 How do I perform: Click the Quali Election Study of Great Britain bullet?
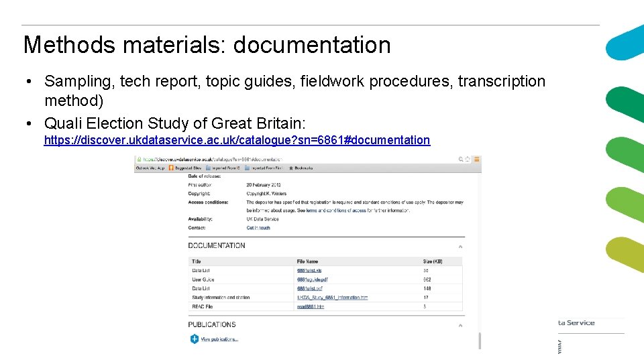coord(175,123)
